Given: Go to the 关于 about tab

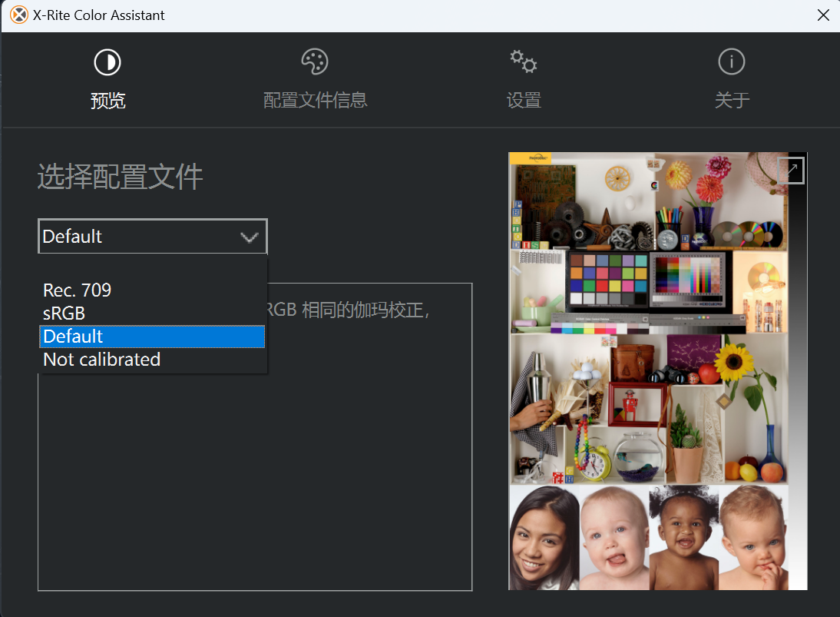Looking at the screenshot, I should coord(731,79).
